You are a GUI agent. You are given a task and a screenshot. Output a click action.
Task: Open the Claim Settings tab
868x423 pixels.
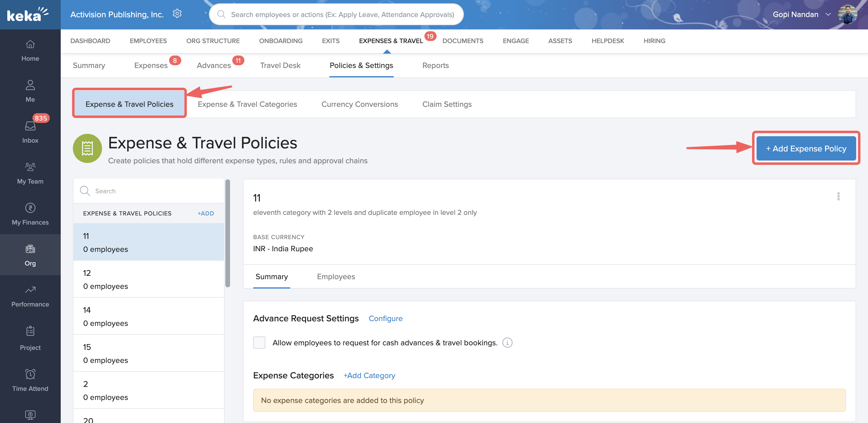447,104
